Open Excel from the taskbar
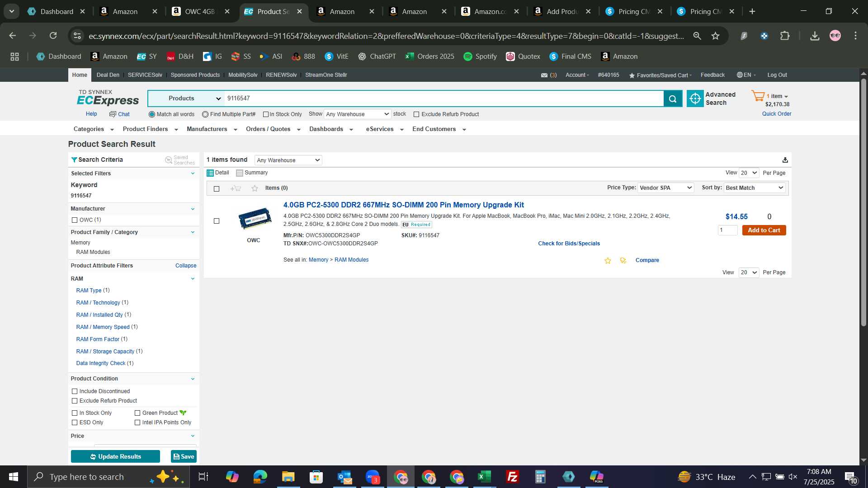This screenshot has width=868, height=488. [x=484, y=477]
